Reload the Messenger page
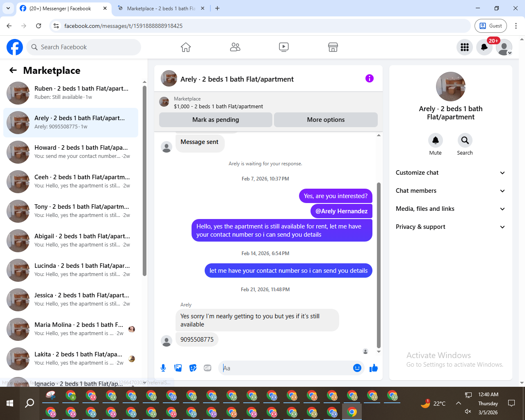Image resolution: width=525 pixels, height=420 pixels. [39, 26]
